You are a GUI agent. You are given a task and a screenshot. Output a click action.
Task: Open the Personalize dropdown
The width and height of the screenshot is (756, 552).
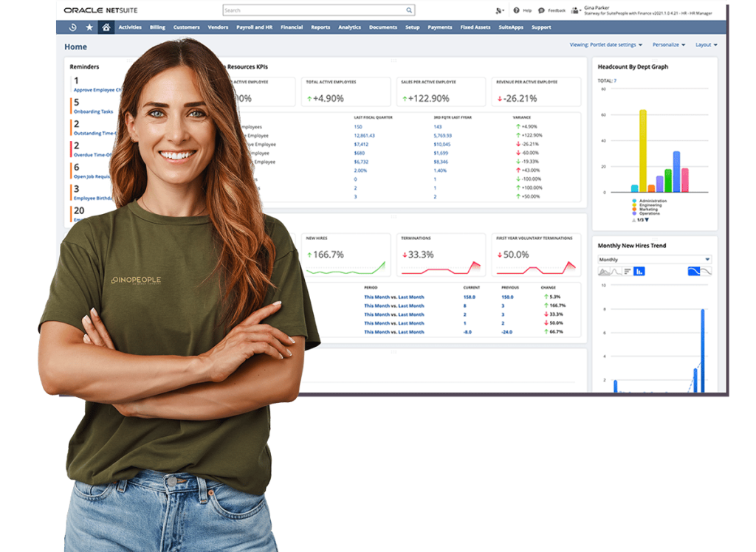coord(667,44)
